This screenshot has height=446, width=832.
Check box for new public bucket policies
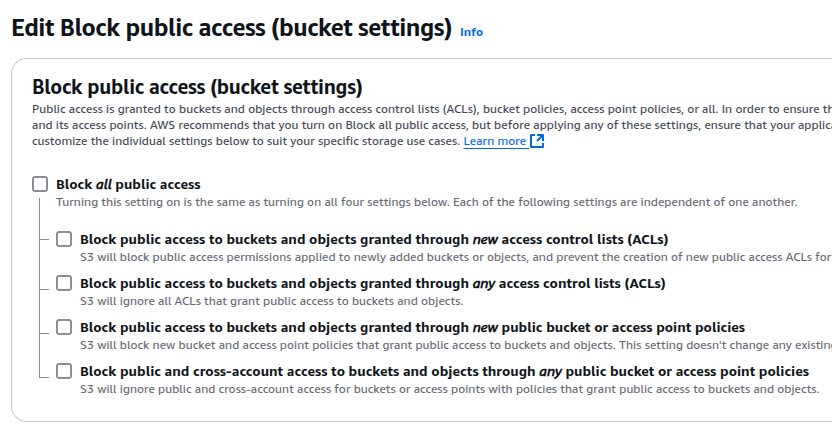(x=64, y=327)
